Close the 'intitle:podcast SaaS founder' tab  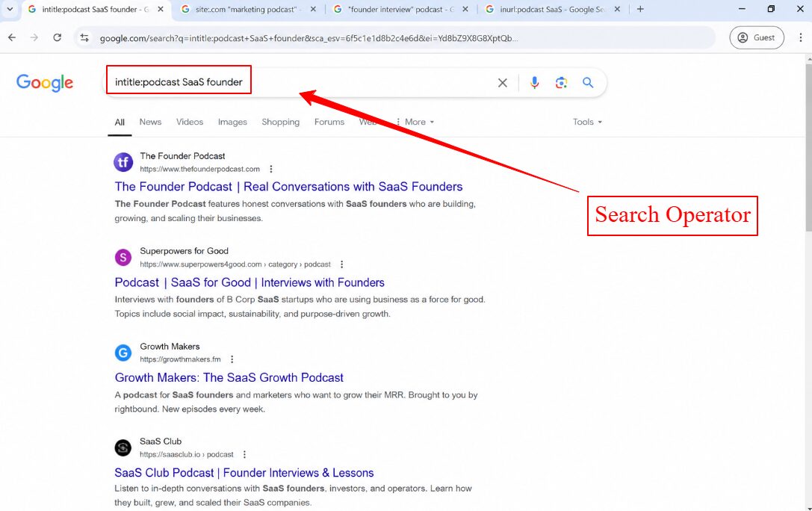[x=161, y=9]
